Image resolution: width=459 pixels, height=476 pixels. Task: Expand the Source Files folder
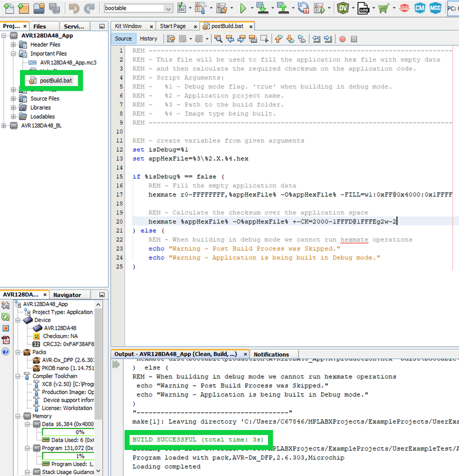[14, 98]
